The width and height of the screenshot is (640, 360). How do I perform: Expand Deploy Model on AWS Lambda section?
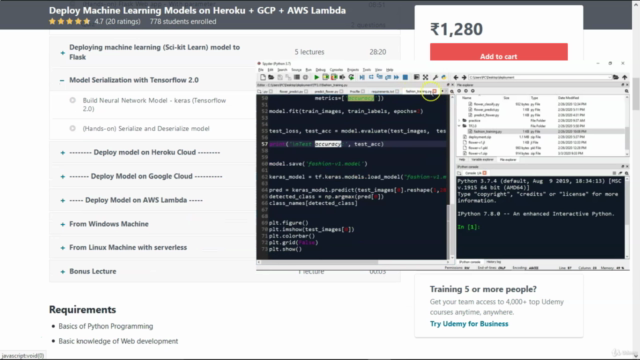(62, 200)
